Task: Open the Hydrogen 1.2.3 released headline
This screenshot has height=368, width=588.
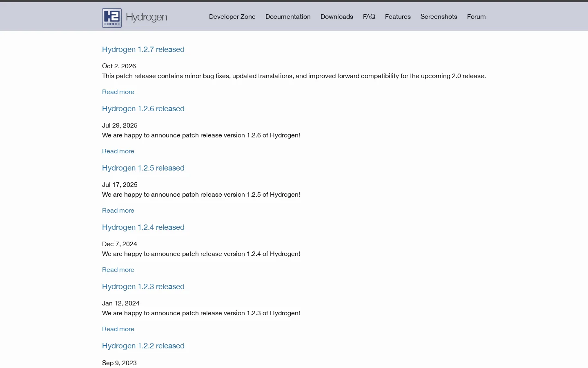Action: (143, 287)
